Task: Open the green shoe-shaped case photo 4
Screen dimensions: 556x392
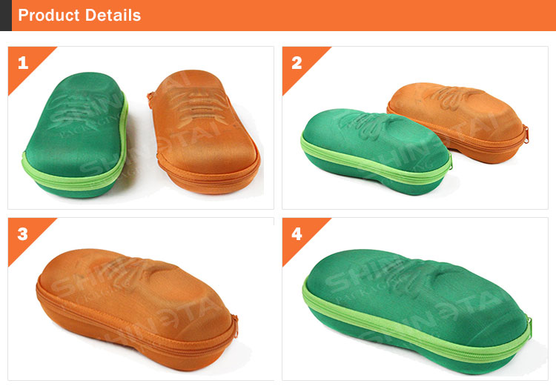Action: pyautogui.click(x=417, y=312)
